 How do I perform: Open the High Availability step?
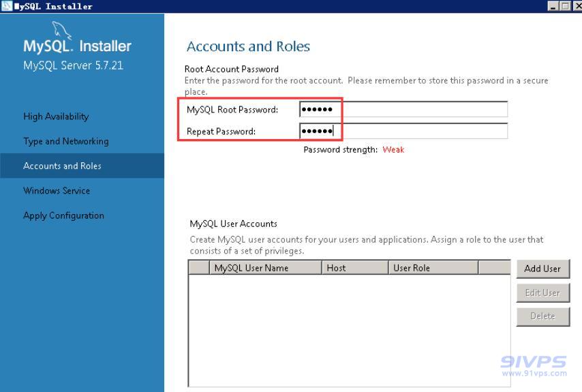(x=56, y=117)
